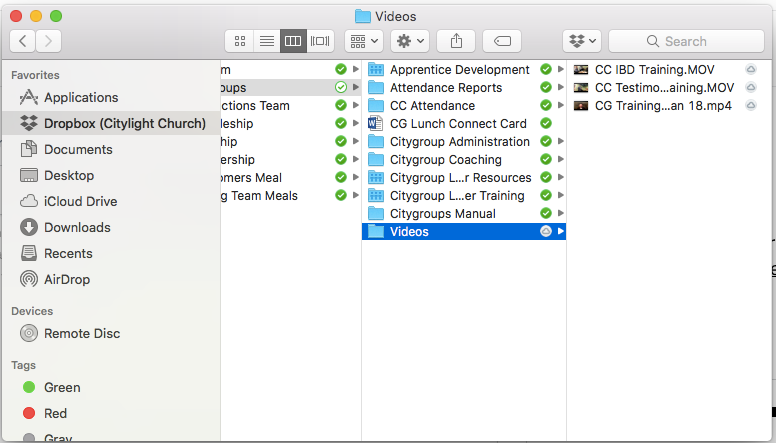Image resolution: width=776 pixels, height=443 pixels.
Task: Select Downloads in the sidebar
Action: [x=78, y=227]
